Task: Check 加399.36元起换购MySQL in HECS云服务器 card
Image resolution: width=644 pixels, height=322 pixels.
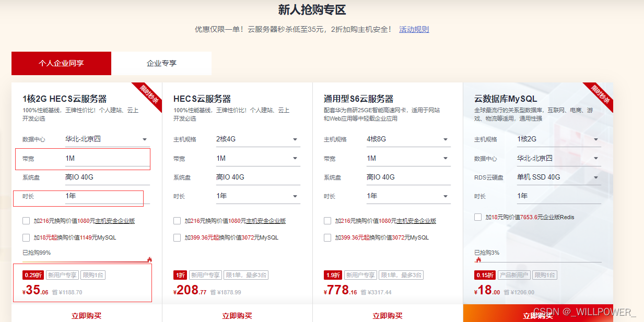Action: tap(177, 237)
